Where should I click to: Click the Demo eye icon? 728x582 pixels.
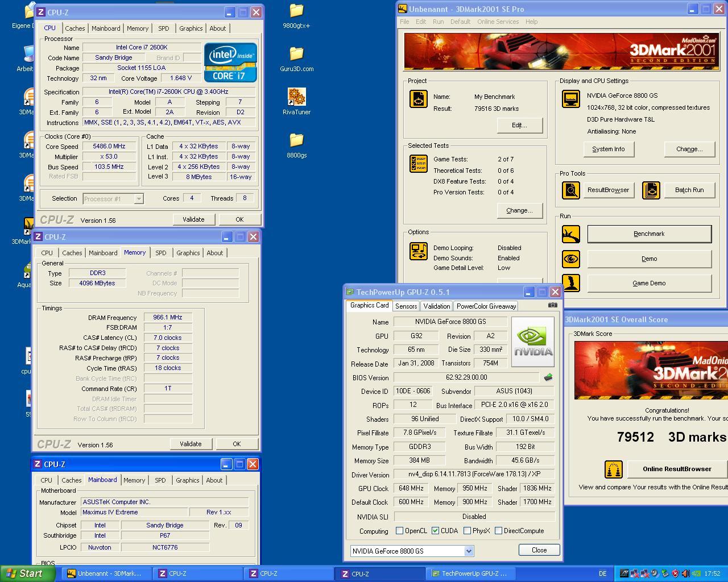click(x=570, y=259)
